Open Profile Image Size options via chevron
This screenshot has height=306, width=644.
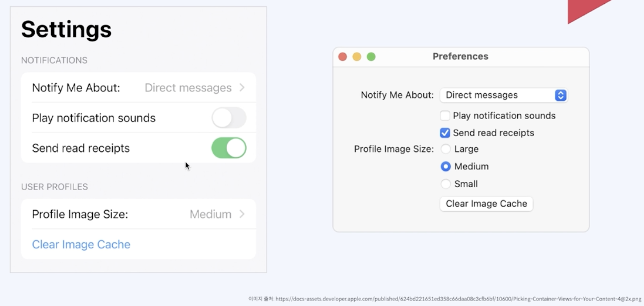[242, 214]
